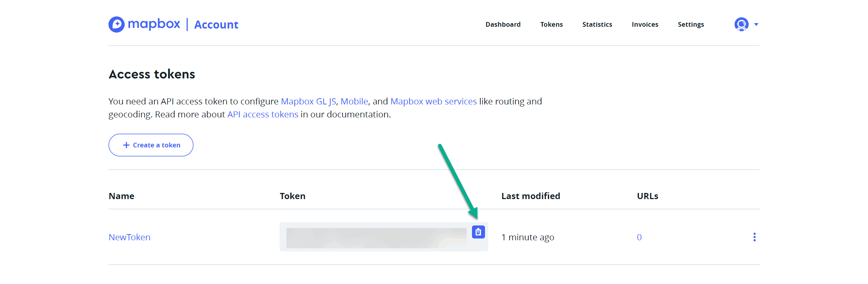Follow the Mapbox GL JS link
Viewport: 868px width, 284px height.
pos(309,102)
